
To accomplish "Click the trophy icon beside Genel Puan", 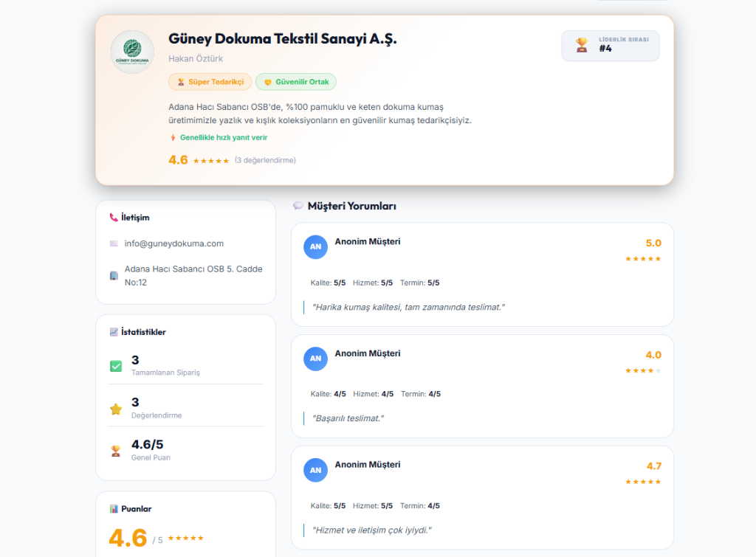I will tap(116, 451).
